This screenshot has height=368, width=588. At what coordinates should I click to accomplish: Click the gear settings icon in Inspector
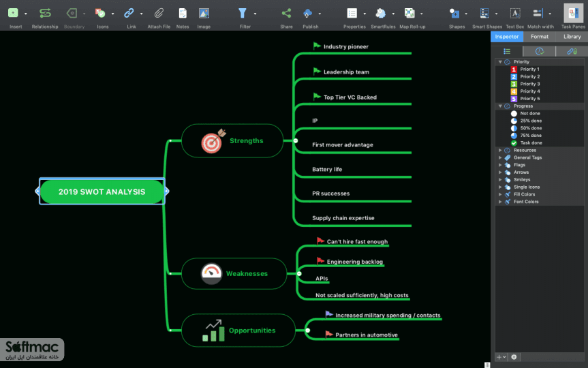[x=514, y=357]
